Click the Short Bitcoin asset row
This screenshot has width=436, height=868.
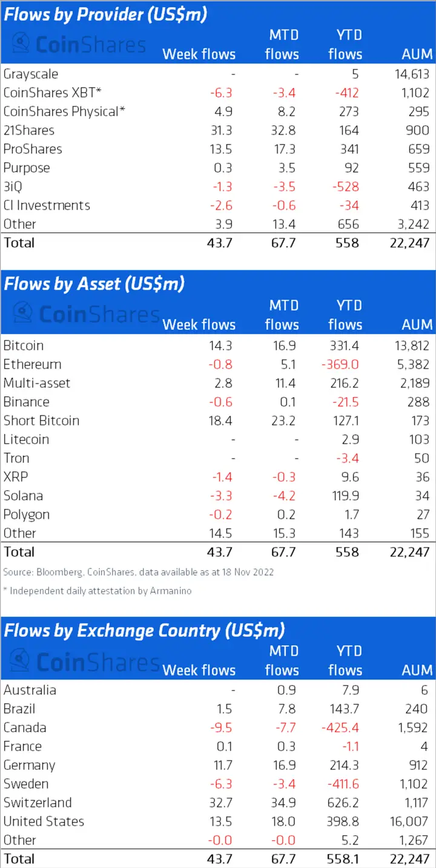point(218,421)
